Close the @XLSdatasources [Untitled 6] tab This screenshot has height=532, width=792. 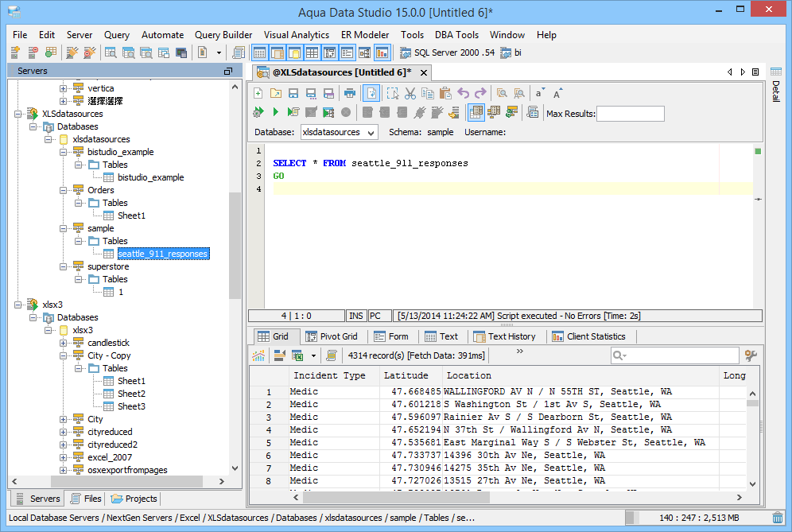pos(424,72)
